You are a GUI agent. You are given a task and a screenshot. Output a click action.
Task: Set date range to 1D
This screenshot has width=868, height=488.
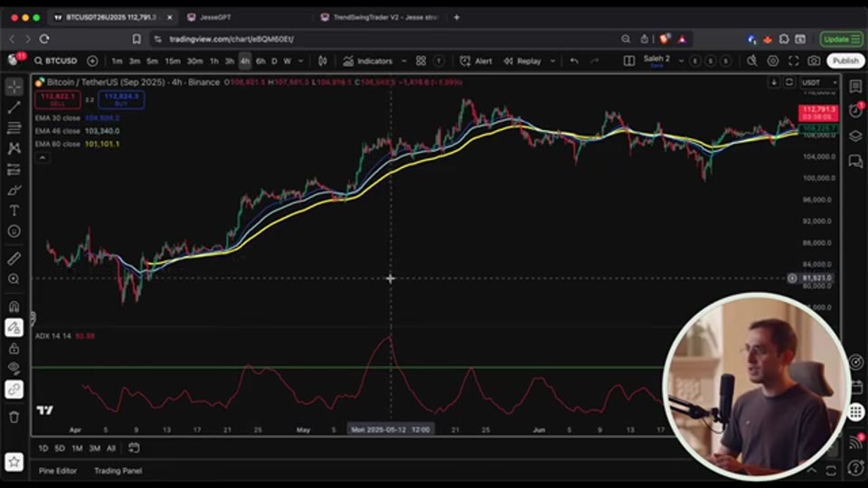tap(43, 448)
